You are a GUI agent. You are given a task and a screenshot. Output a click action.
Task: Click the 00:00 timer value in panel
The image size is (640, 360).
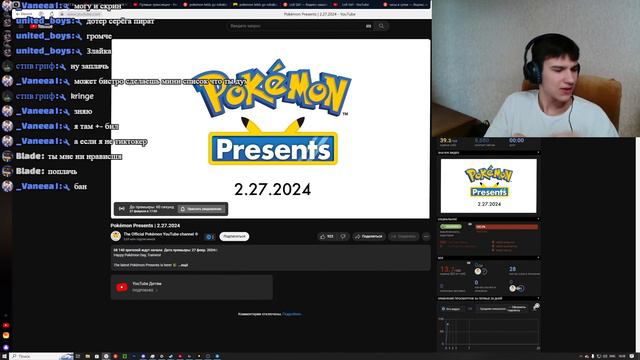[516, 140]
